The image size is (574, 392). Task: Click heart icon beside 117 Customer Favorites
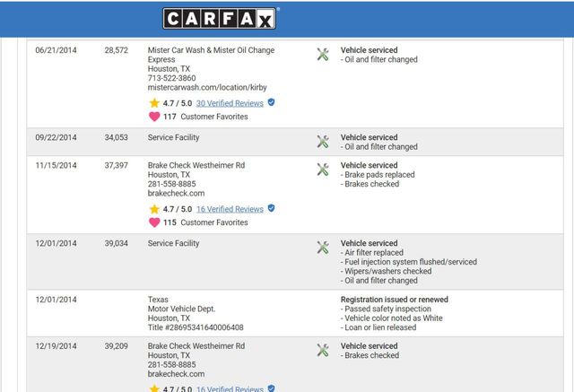(x=154, y=117)
